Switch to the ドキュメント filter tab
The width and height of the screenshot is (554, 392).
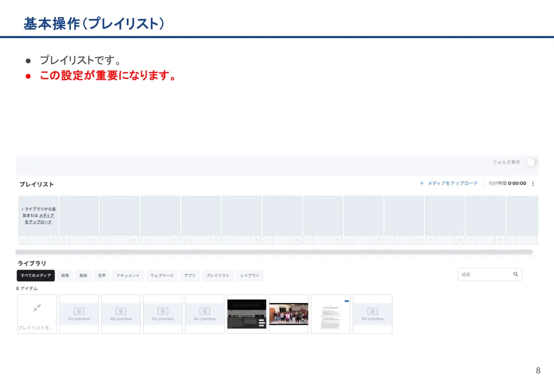click(128, 276)
